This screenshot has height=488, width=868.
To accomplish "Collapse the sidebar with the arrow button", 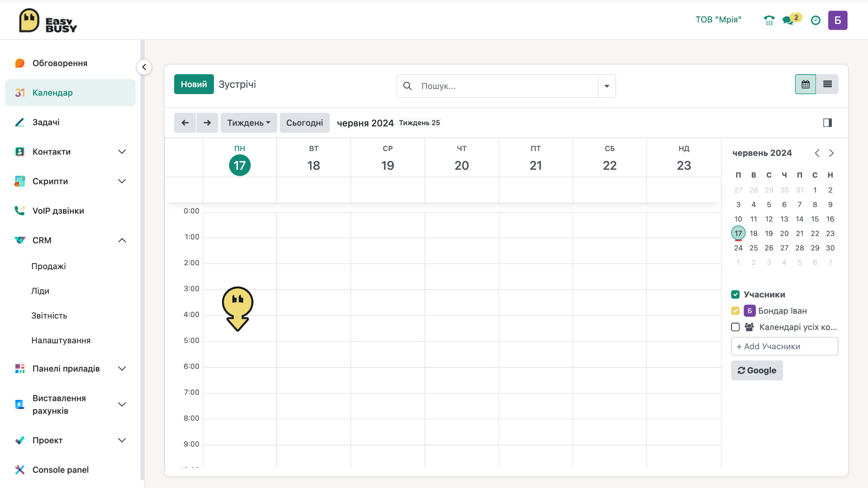I will (144, 67).
